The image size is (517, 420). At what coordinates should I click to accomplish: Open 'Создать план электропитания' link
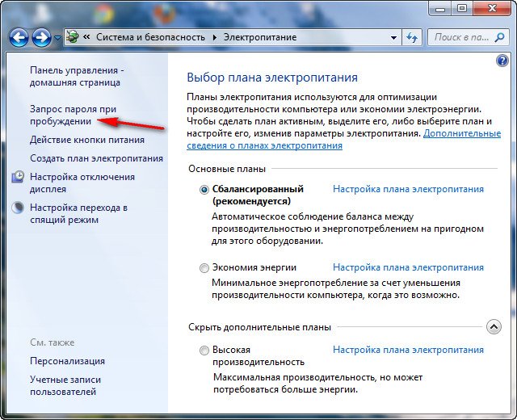[x=96, y=158]
